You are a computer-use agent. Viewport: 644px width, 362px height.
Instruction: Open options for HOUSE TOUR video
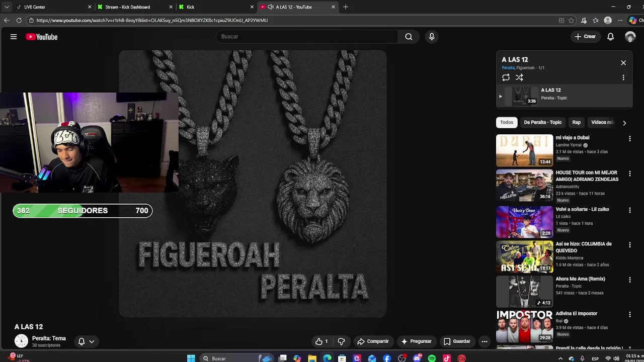tap(629, 174)
